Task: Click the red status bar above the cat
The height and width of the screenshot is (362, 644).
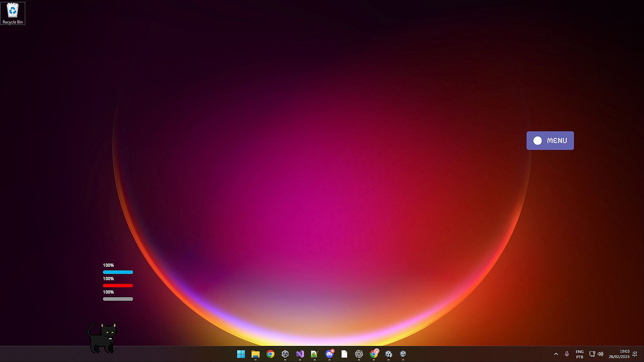Action: pos(118,286)
